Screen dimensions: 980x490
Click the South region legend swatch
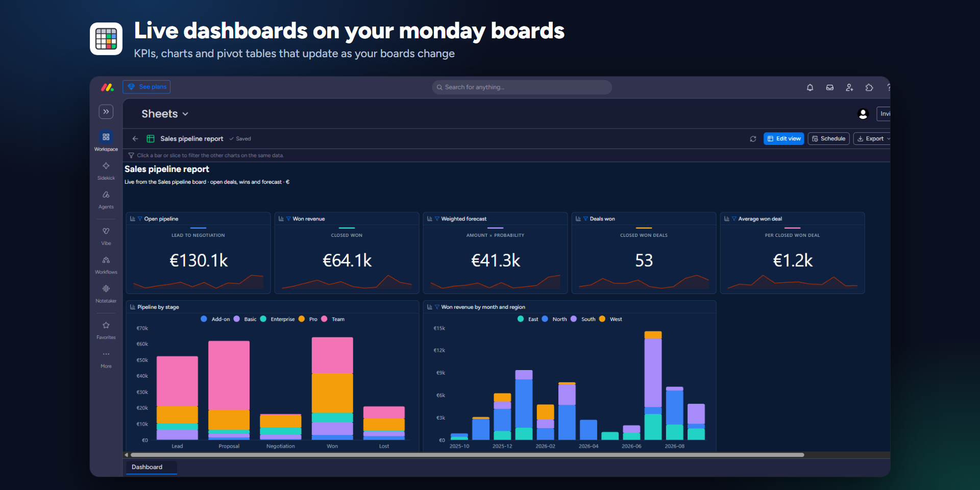(574, 319)
